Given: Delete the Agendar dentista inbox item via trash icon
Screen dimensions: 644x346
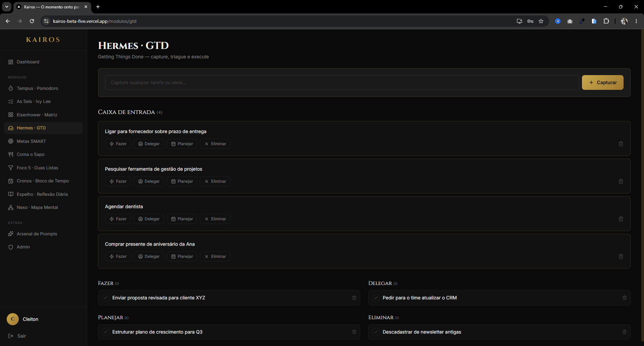Looking at the screenshot, I should tap(621, 219).
